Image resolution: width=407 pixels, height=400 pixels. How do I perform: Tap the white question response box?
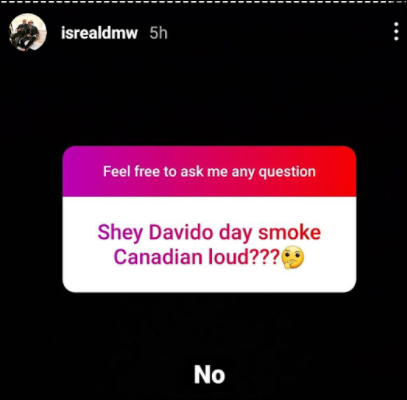point(209,245)
